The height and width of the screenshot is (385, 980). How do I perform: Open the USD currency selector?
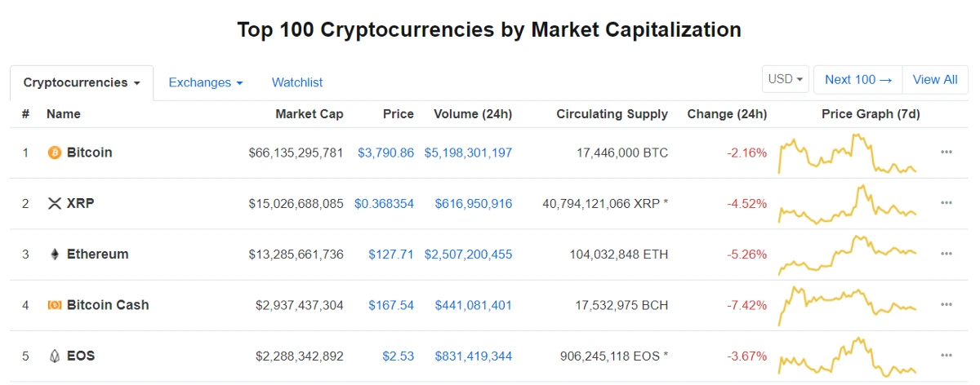[x=786, y=79]
